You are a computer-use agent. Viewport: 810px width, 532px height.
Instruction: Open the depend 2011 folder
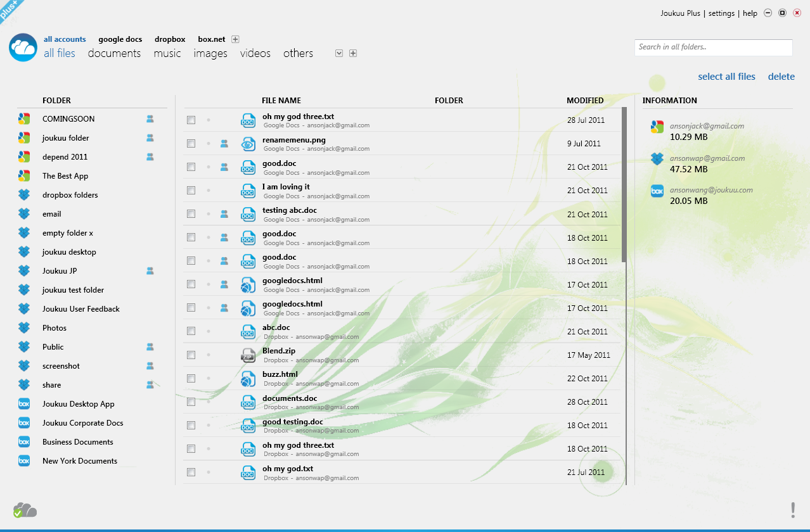coord(65,156)
